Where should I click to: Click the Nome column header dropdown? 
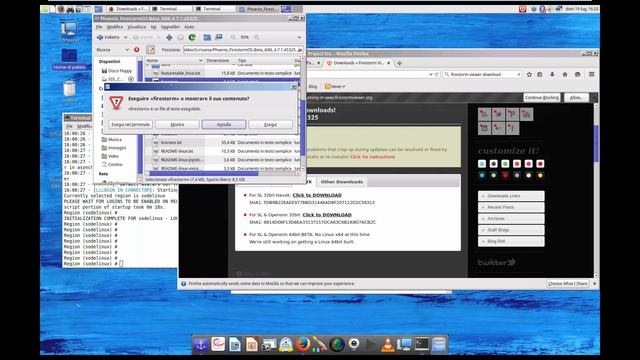click(200, 60)
